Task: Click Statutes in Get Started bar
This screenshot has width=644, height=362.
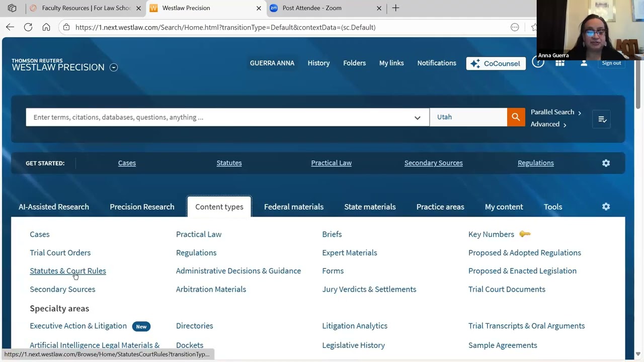Action: [x=229, y=163]
